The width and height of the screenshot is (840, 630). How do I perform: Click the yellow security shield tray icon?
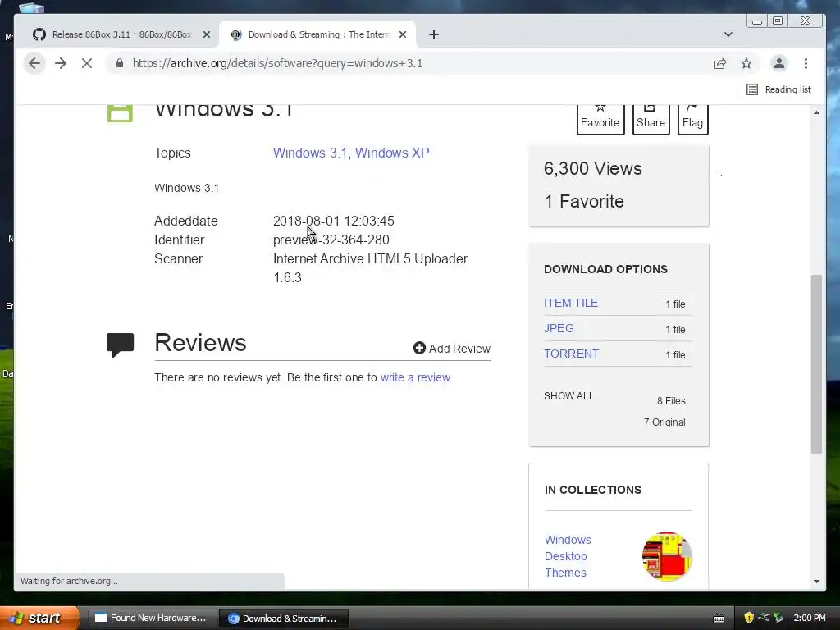click(x=749, y=618)
